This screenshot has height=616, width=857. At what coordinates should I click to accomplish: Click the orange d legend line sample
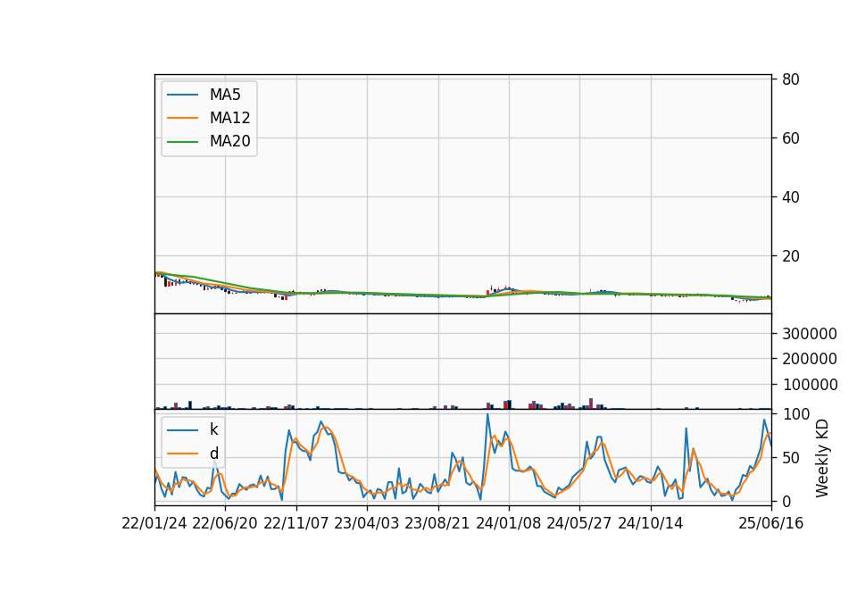click(x=182, y=454)
